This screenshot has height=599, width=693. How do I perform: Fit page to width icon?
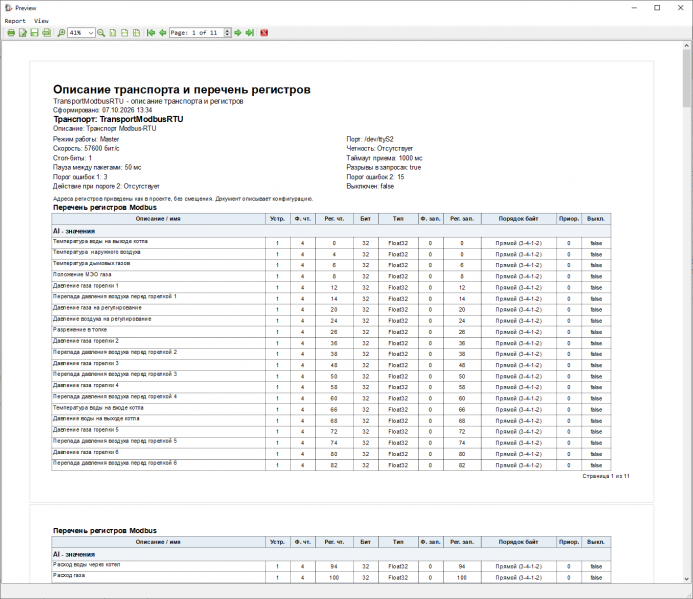[x=125, y=33]
